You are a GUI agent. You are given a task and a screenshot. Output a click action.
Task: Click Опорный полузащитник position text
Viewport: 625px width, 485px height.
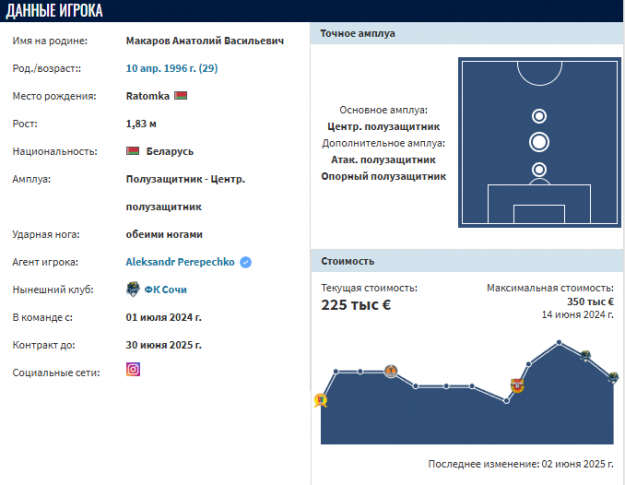tap(383, 177)
